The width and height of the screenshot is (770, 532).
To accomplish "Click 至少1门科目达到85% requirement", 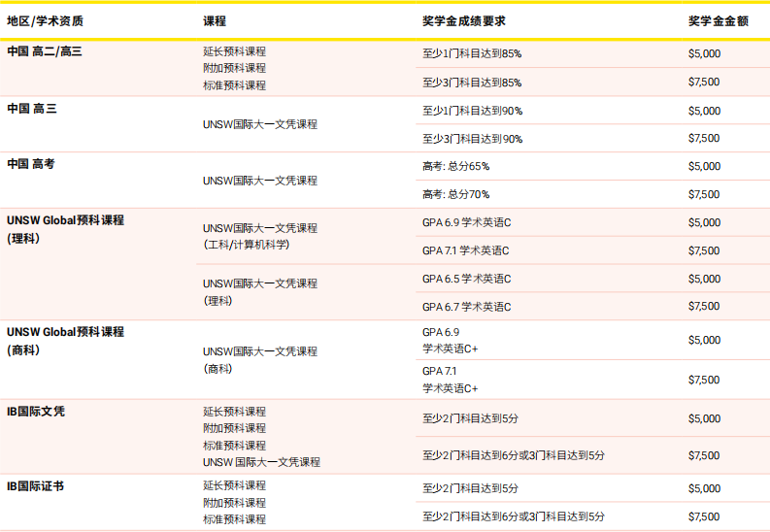I will [x=472, y=53].
